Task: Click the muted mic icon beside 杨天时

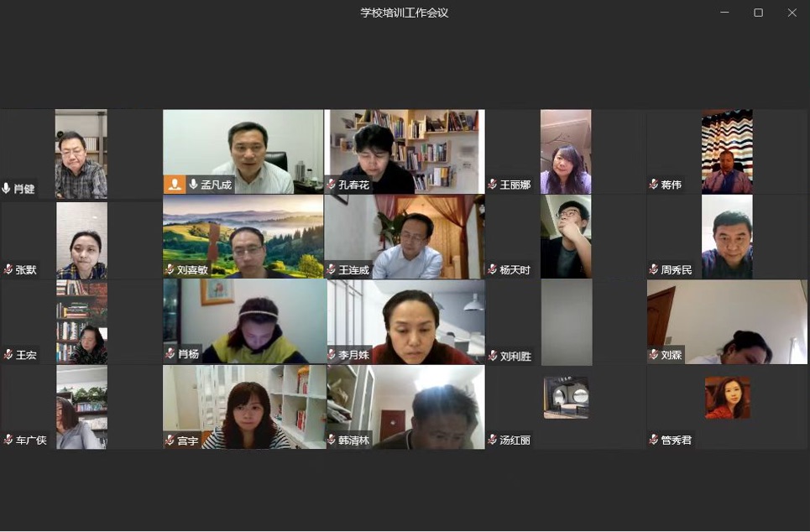Action: (493, 269)
